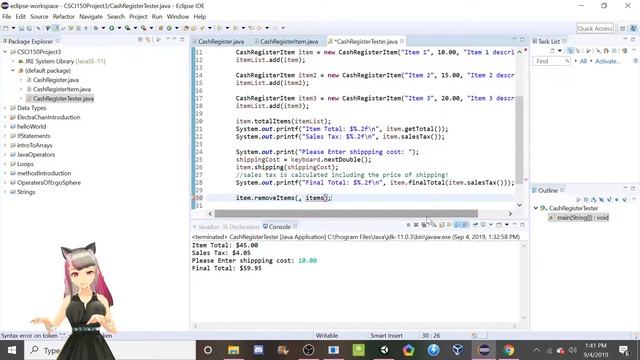Click the Windows Start button
The image size is (640, 360).
[x=11, y=350]
